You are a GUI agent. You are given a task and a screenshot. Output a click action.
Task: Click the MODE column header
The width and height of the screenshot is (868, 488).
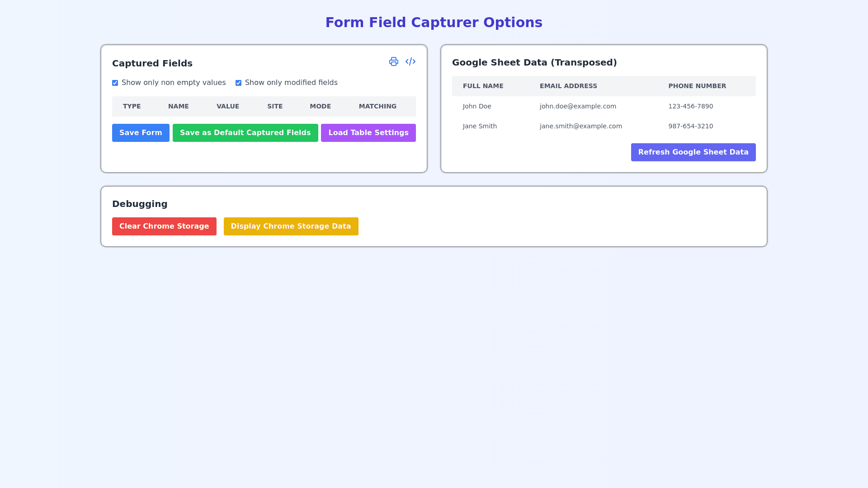[321, 107]
